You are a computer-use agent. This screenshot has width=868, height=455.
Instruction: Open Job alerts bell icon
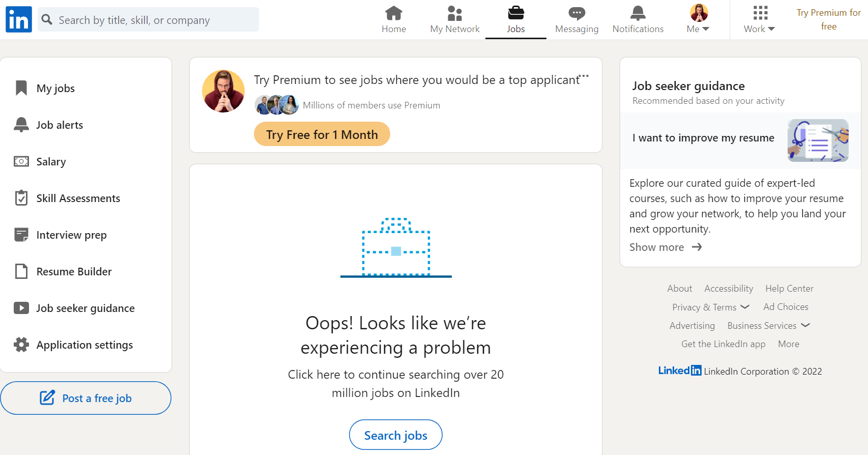pyautogui.click(x=21, y=125)
